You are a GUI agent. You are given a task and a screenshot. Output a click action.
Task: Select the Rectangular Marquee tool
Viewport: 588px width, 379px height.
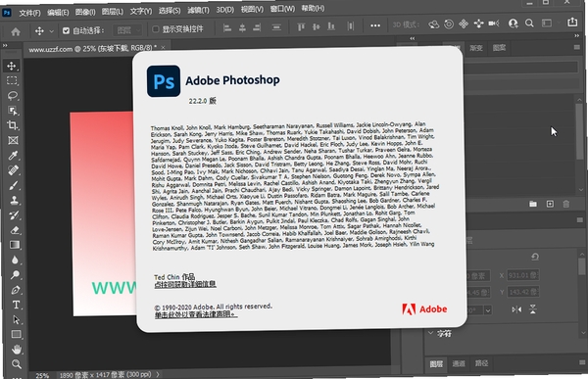pos(12,80)
